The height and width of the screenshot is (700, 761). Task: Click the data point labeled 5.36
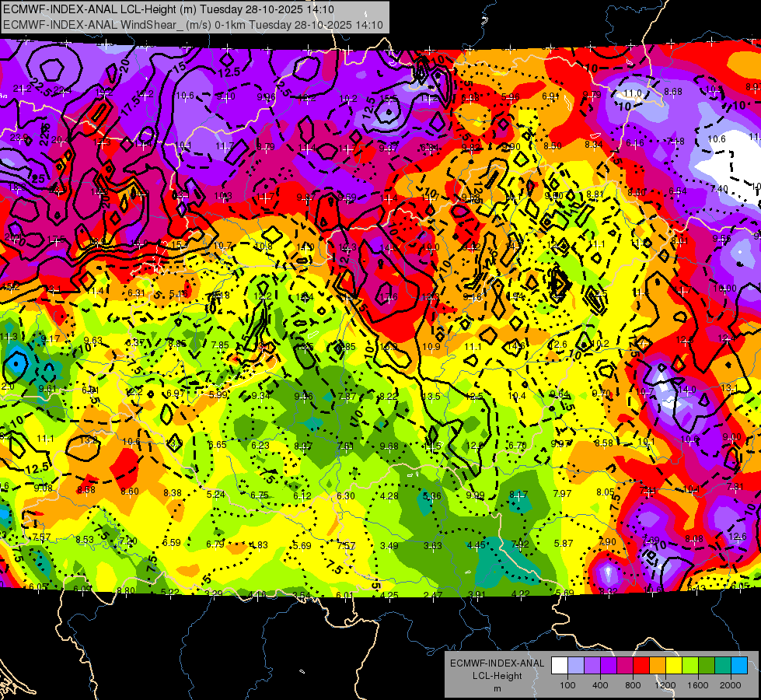pyautogui.click(x=432, y=495)
